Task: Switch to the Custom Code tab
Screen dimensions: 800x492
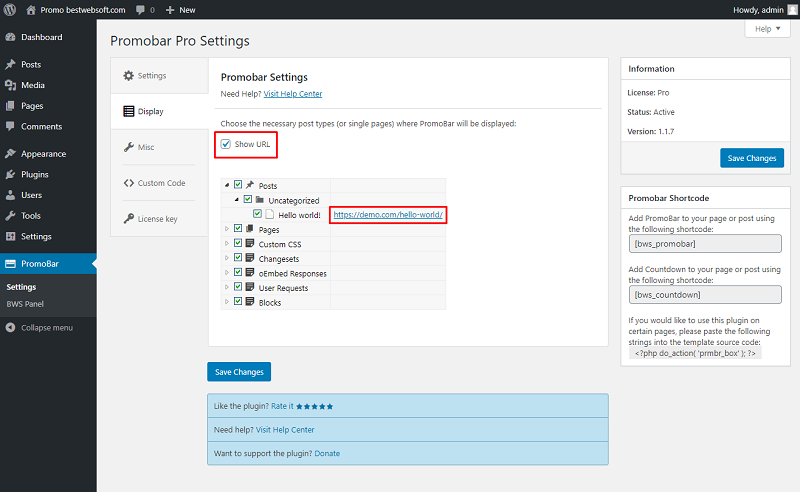Action: (x=161, y=183)
